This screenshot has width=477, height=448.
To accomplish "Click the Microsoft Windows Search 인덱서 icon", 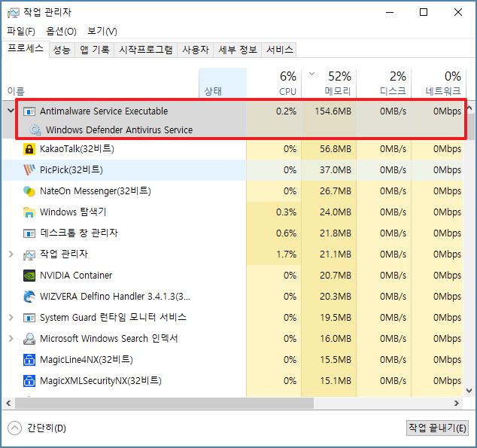I will pyautogui.click(x=29, y=339).
